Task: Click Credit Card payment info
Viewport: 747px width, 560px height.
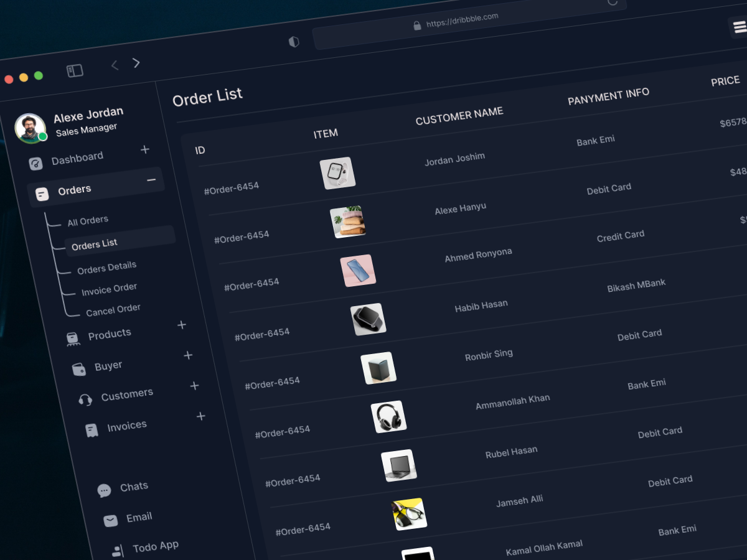Action: pos(621,236)
